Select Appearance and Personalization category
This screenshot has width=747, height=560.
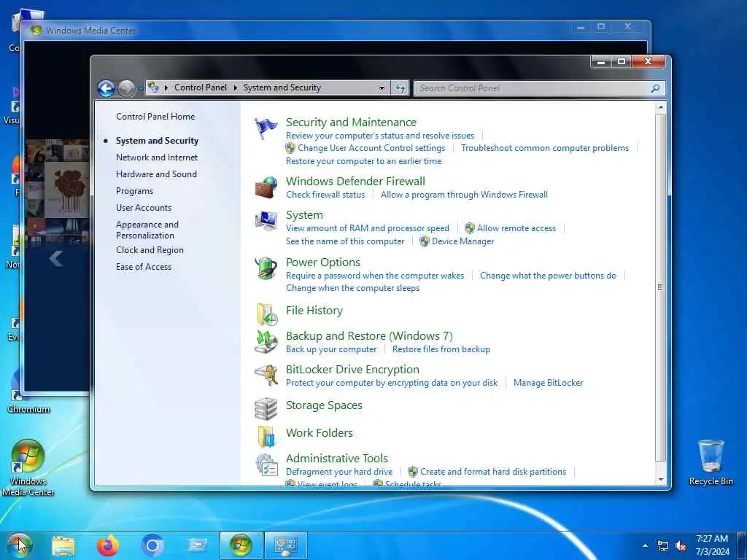[147, 230]
